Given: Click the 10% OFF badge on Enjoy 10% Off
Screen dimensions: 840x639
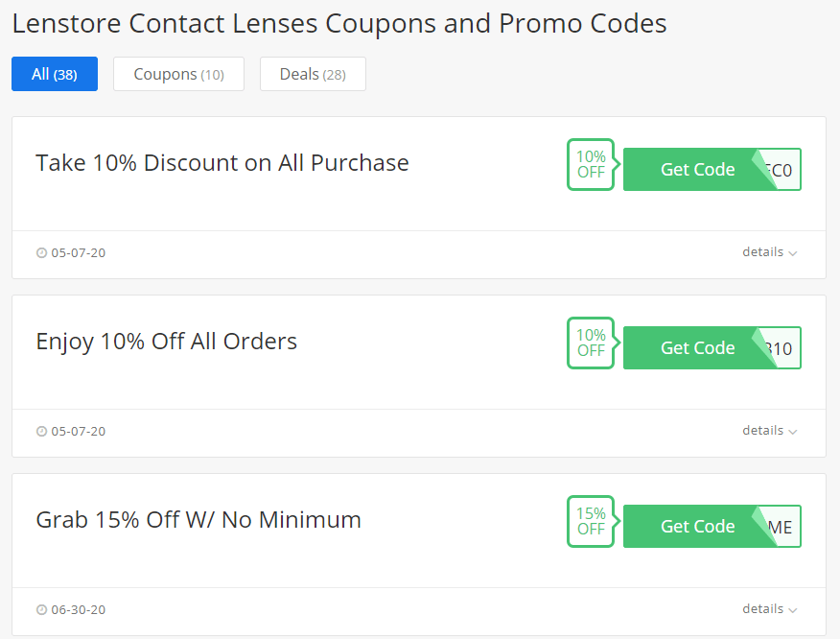Looking at the screenshot, I should [591, 343].
